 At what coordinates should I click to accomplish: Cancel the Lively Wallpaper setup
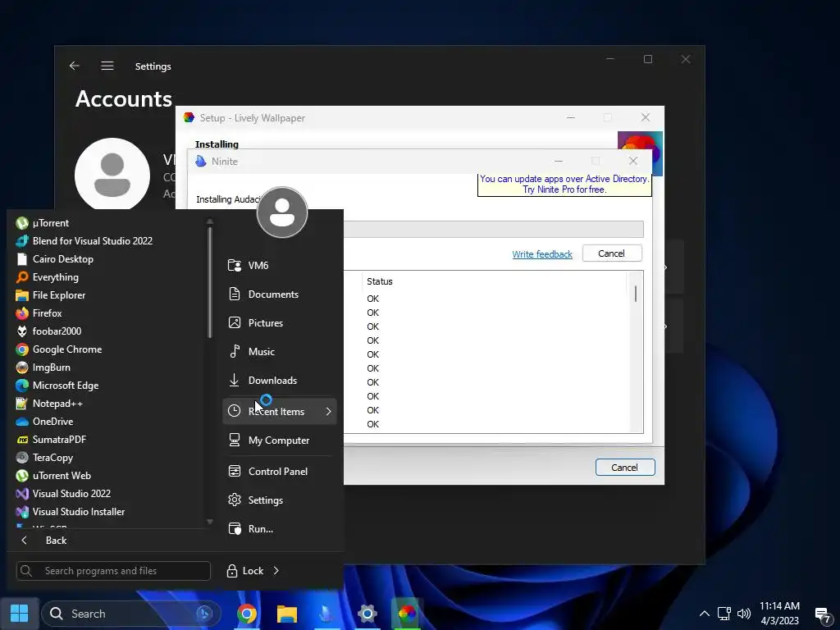coord(625,467)
